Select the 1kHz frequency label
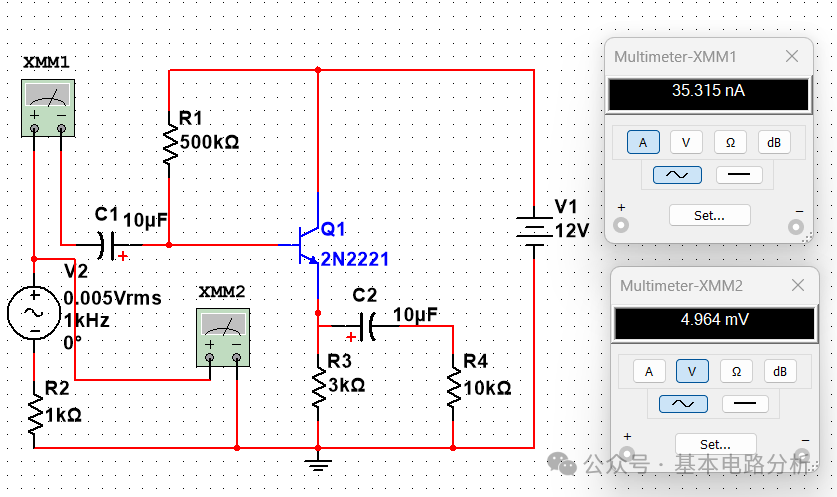The image size is (837, 497). pos(86,320)
